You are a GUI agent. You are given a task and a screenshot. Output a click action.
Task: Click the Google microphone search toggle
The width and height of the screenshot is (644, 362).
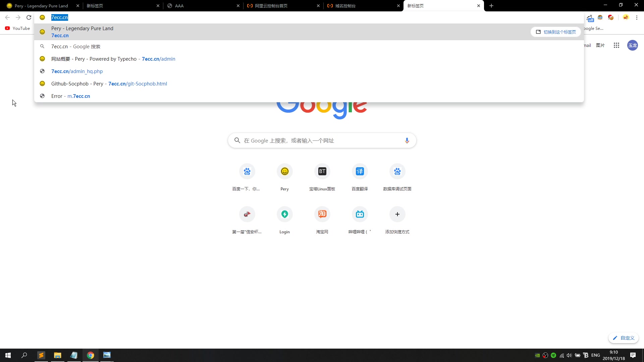tap(407, 140)
